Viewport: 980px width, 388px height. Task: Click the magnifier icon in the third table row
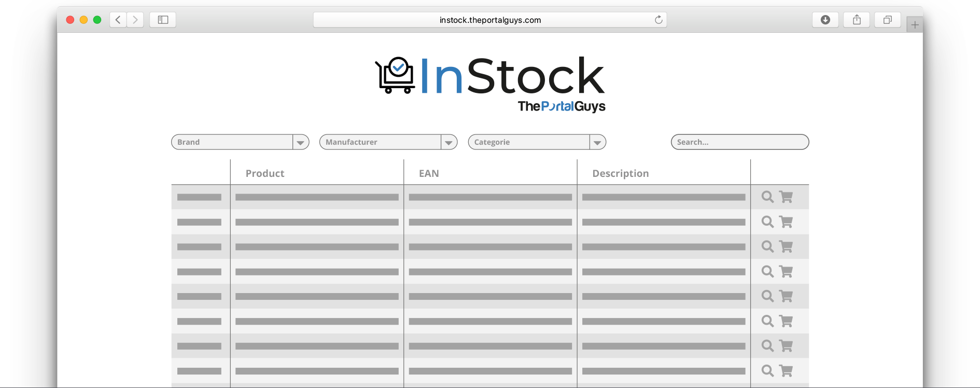pyautogui.click(x=767, y=246)
